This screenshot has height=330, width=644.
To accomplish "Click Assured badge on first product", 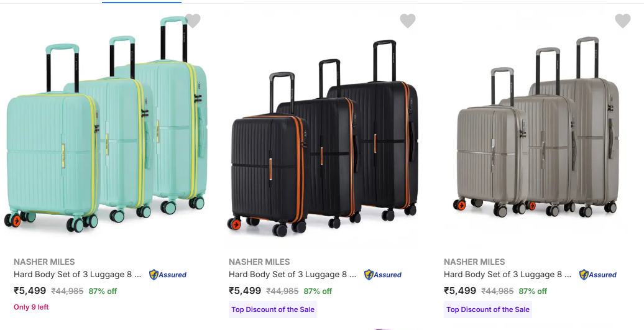I will click(x=168, y=275).
